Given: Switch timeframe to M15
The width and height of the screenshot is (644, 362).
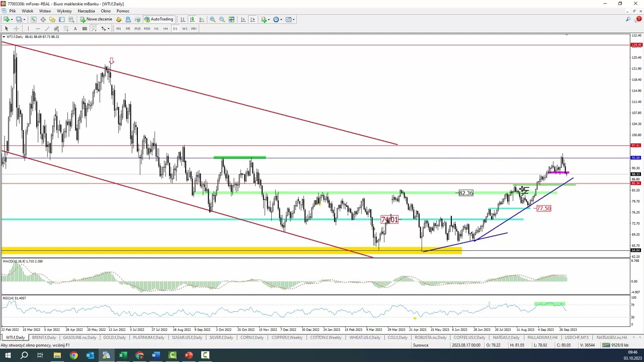Looking at the screenshot, I should point(137,29).
